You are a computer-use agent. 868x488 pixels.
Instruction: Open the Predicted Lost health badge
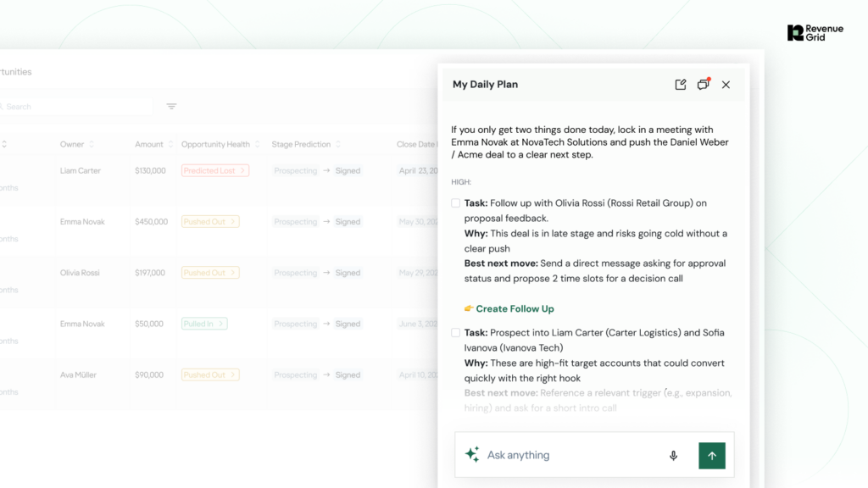click(x=215, y=171)
